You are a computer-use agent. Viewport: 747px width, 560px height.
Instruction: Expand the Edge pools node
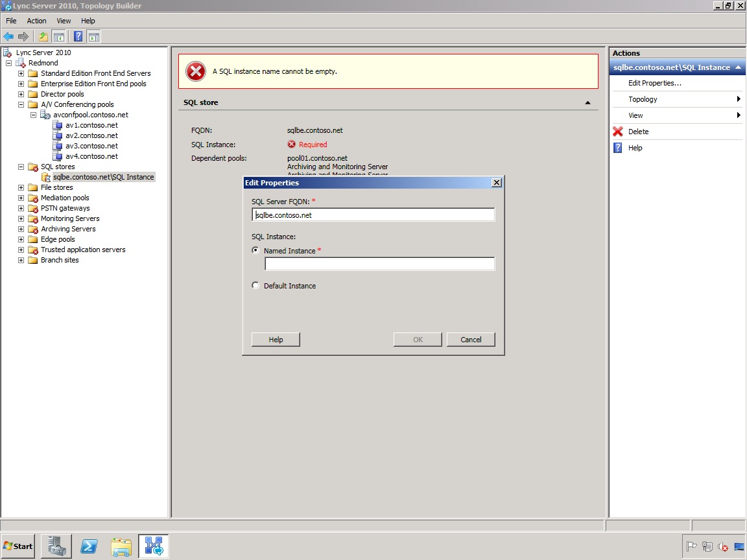(x=21, y=240)
